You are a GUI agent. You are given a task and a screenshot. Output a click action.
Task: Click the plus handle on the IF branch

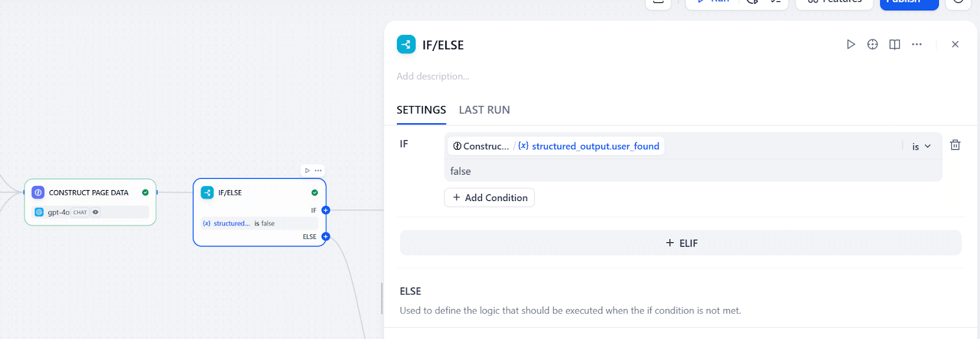pos(326,210)
